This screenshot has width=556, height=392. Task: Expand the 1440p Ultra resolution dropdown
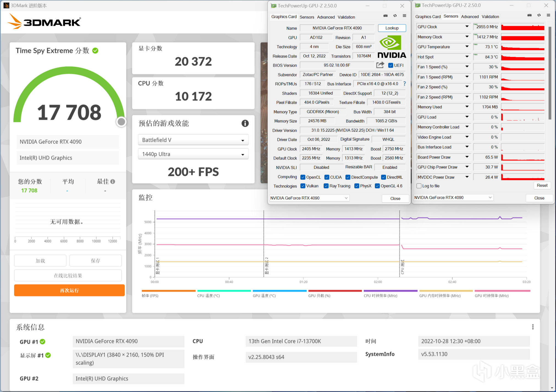coord(193,154)
